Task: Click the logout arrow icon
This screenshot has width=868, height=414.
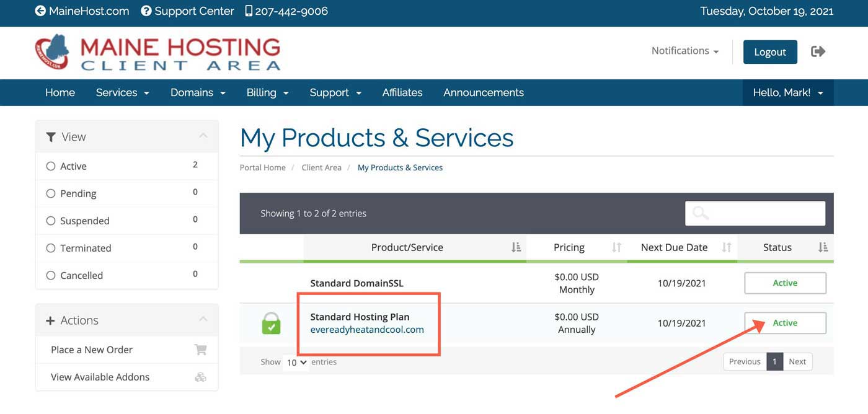Action: click(x=818, y=51)
